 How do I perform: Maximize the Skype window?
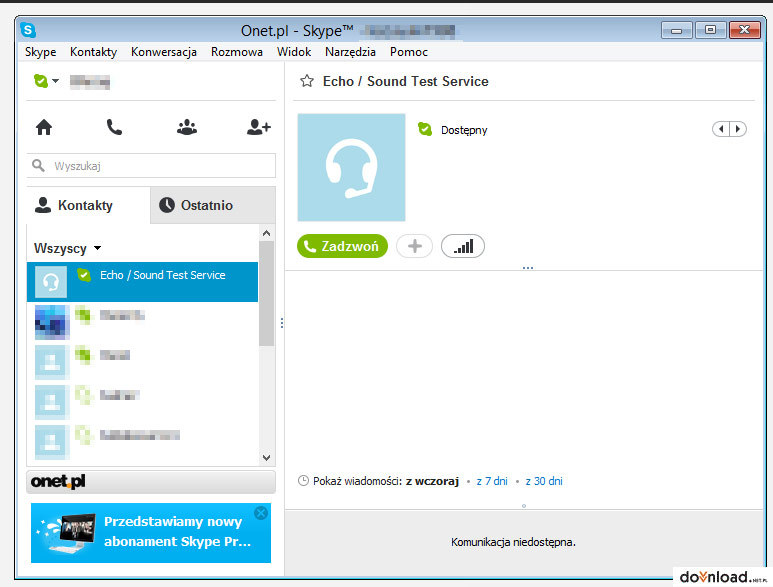710,30
